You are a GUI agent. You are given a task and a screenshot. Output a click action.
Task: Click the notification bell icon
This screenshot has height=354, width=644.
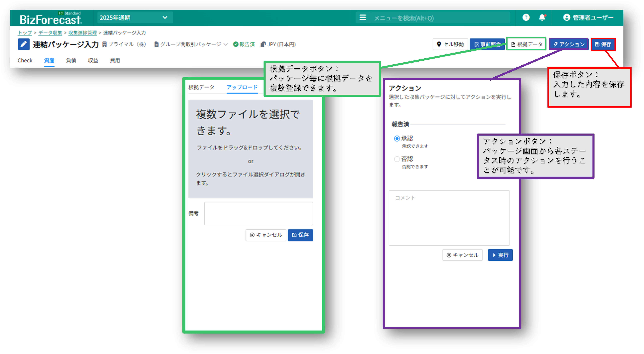coord(542,18)
